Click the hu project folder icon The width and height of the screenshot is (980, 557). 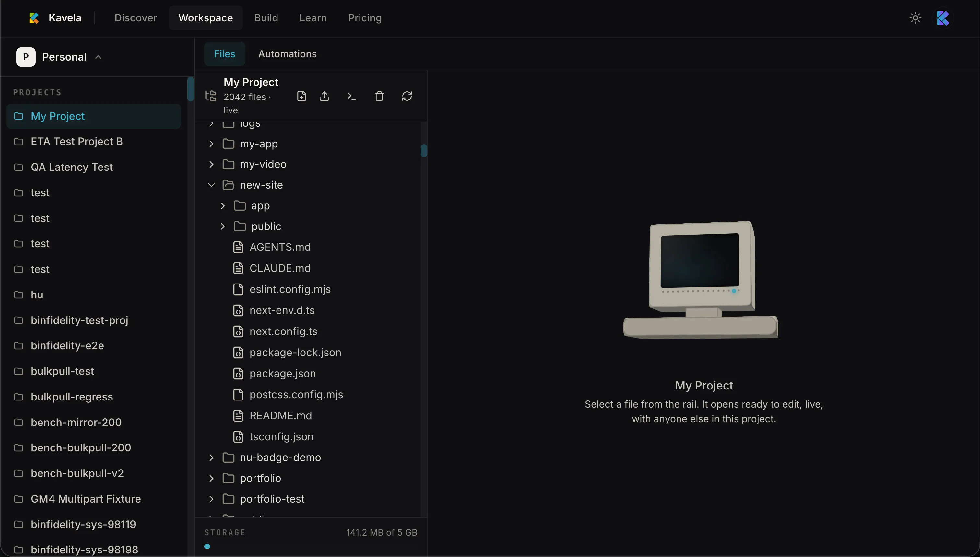[18, 295]
